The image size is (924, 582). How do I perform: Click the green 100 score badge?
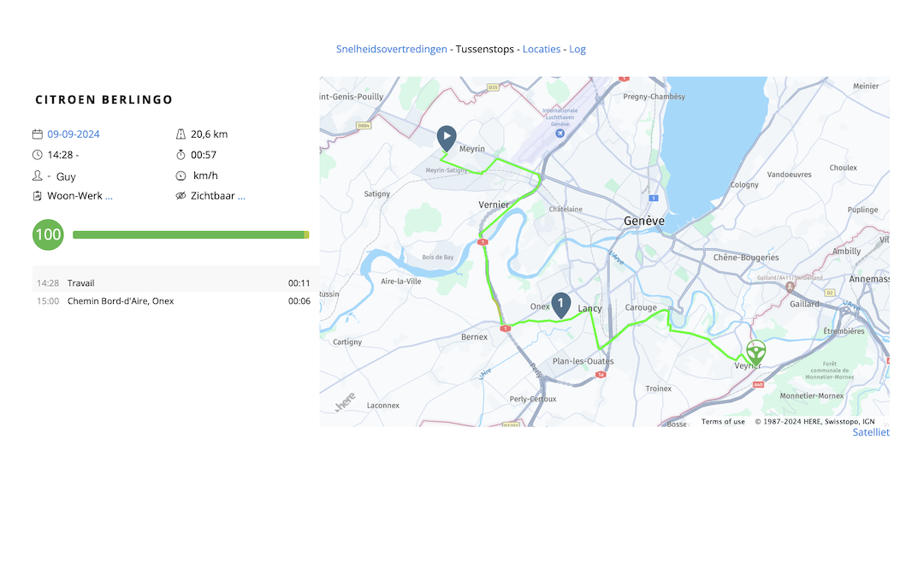(x=48, y=235)
